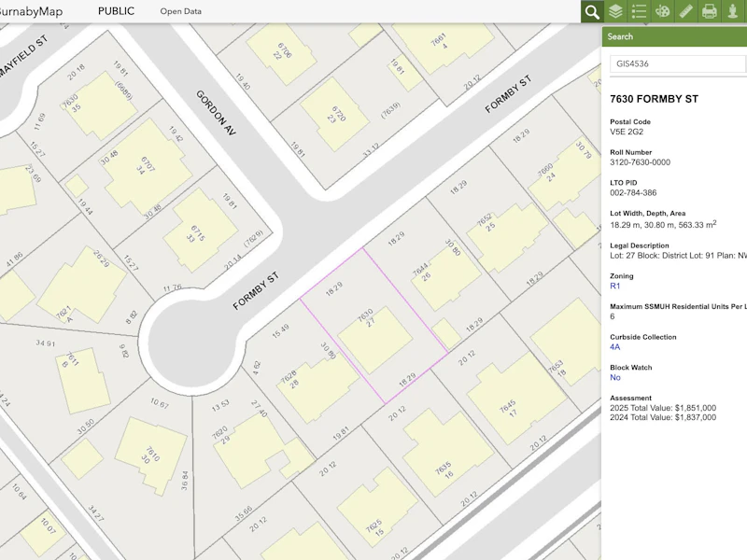Open the Block Watch 'No' link
This screenshot has width=747, height=560.
pyautogui.click(x=615, y=377)
